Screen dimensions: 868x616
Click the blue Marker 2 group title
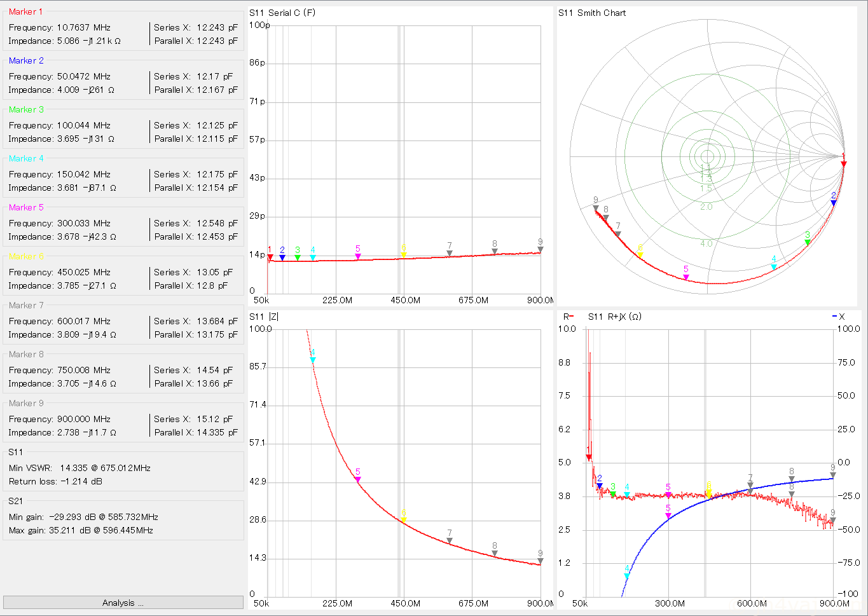pyautogui.click(x=26, y=60)
